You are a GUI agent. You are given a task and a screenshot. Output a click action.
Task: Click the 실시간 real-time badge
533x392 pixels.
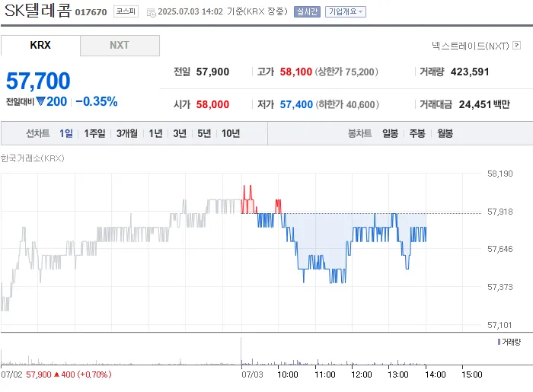[307, 12]
